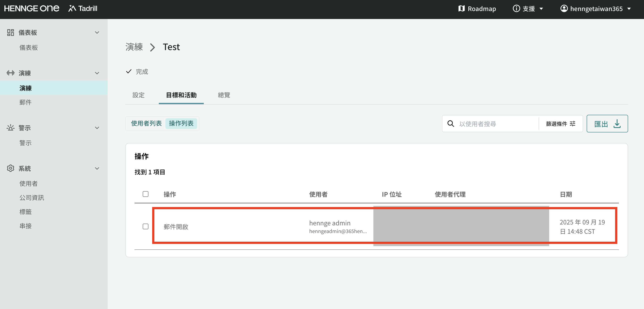The width and height of the screenshot is (644, 309).
Task: Open the hennge taiwan365 account dropdown arrow
Action: coord(629,9)
